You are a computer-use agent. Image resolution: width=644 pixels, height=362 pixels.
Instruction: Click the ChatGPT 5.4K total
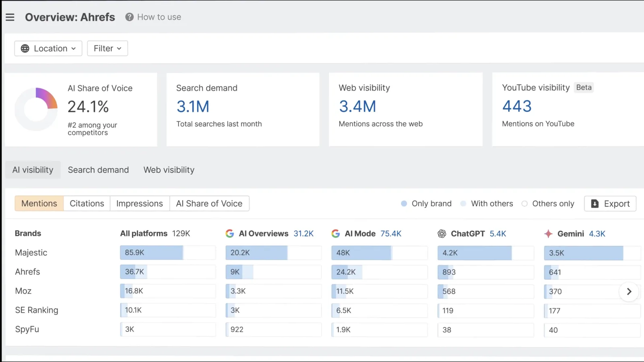[498, 234]
